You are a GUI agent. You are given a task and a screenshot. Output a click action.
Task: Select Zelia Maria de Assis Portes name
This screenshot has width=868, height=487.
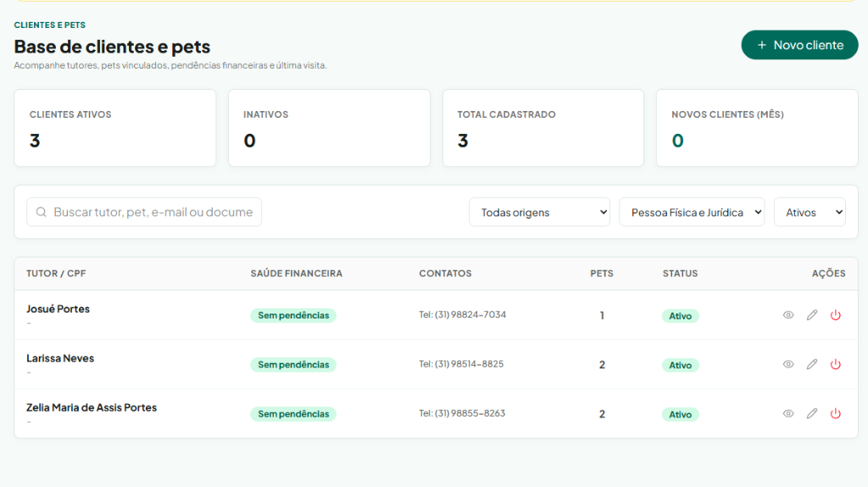click(x=92, y=407)
